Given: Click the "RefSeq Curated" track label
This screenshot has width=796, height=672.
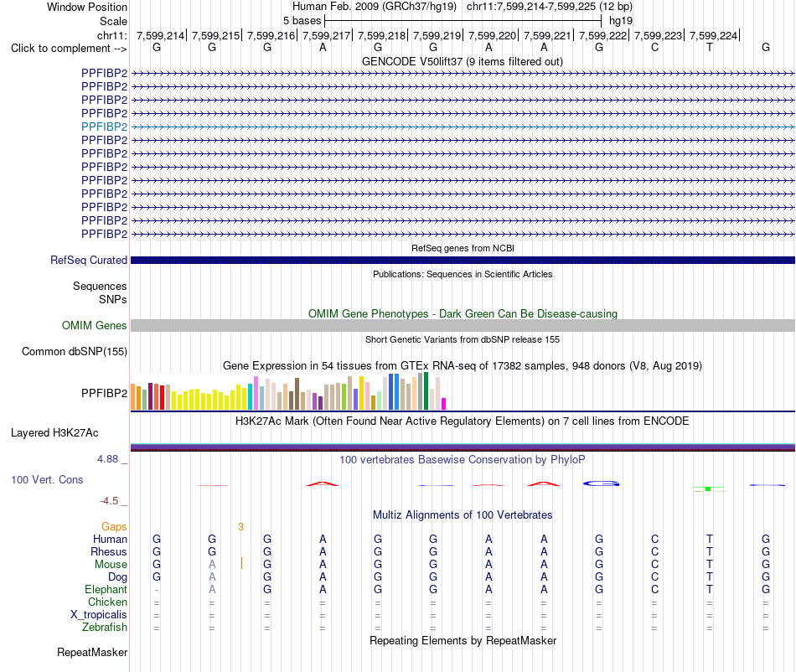Looking at the screenshot, I should point(89,260).
